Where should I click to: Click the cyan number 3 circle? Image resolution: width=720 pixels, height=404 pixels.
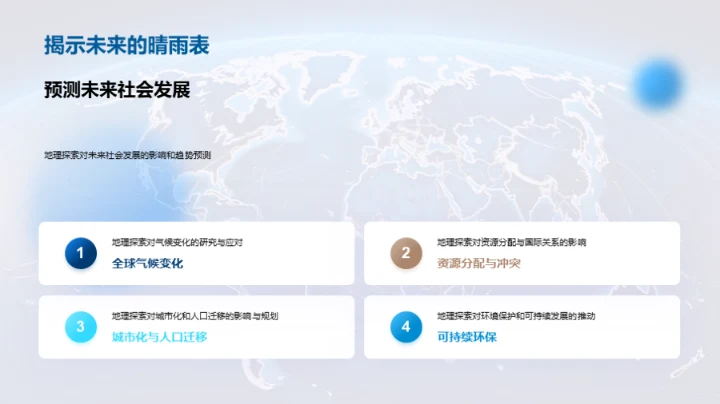pos(80,326)
